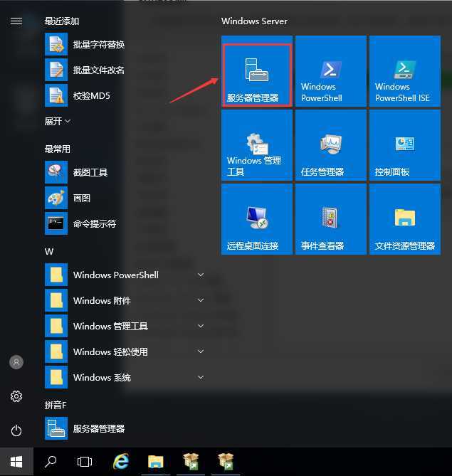Expand the 展开 recently added list

[x=58, y=122]
